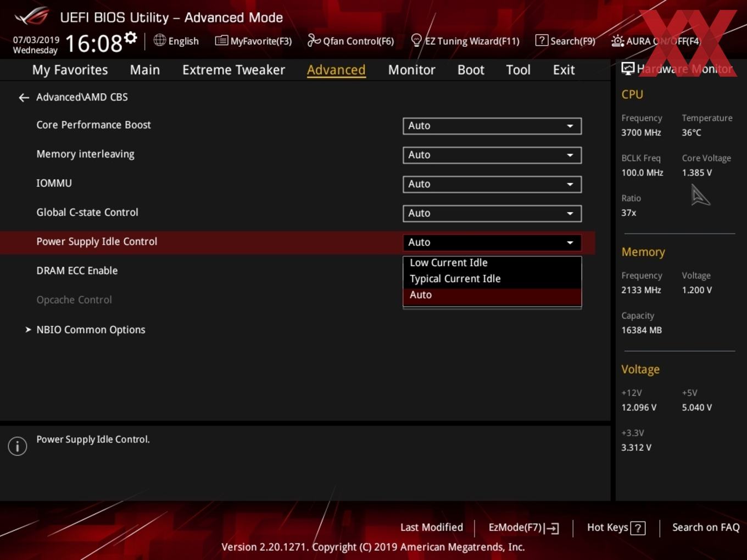Open the Tool tab

click(518, 70)
